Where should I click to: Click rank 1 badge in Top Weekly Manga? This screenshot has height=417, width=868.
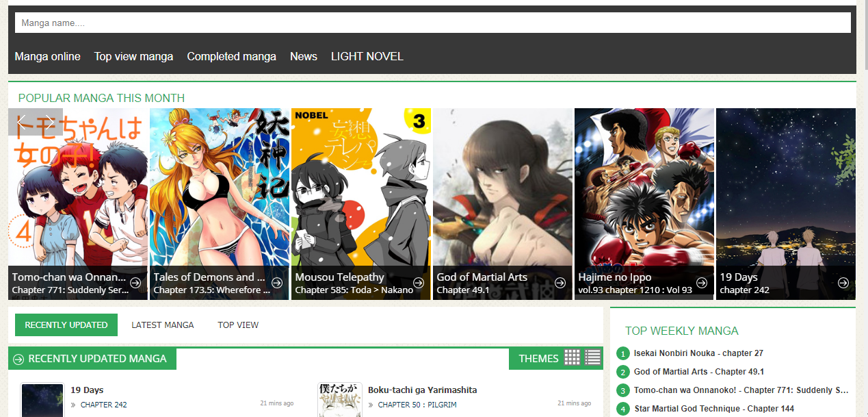tap(623, 354)
